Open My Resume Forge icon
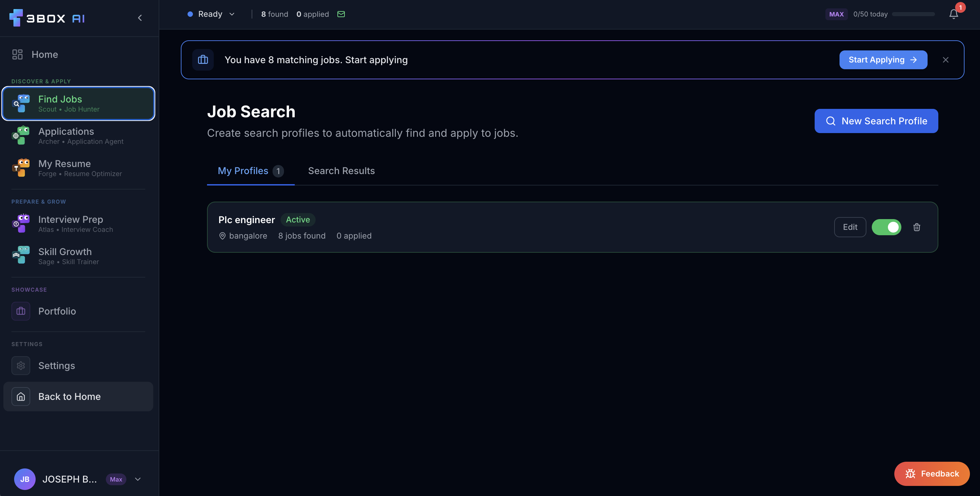Screen dimensions: 980x496 click(x=21, y=168)
